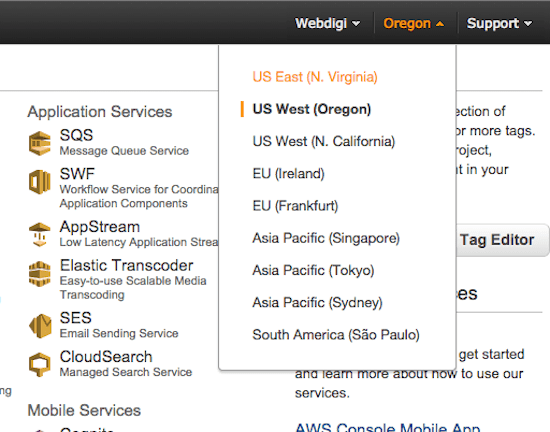Pick Asia Pacific (Singapore) region

coord(326,238)
